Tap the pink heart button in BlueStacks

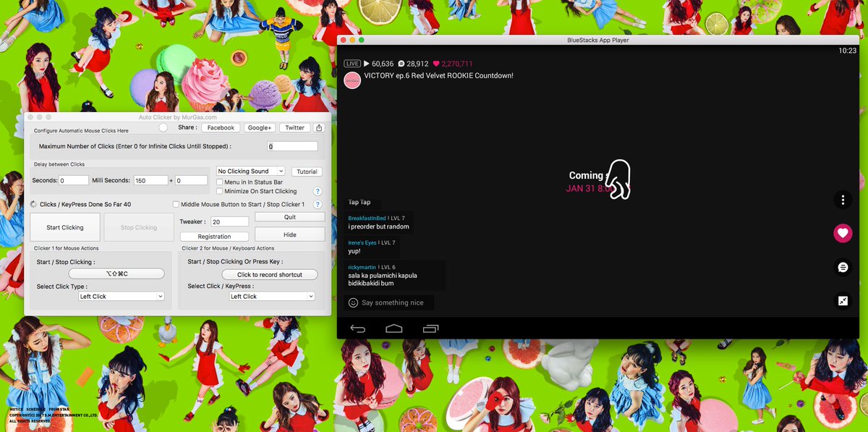point(843,233)
